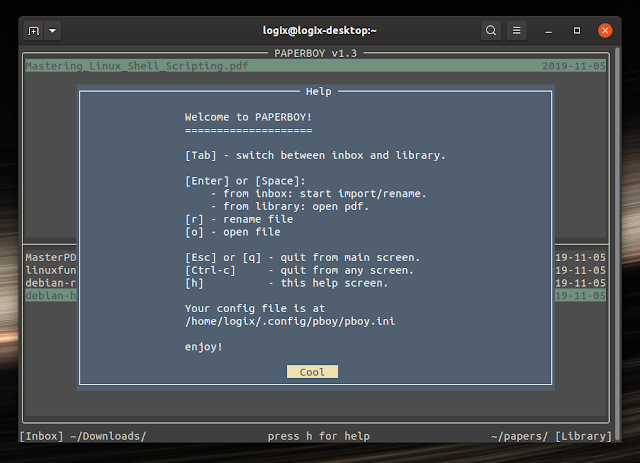This screenshot has width=640, height=463.
Task: Close the terminal window
Action: 605,31
